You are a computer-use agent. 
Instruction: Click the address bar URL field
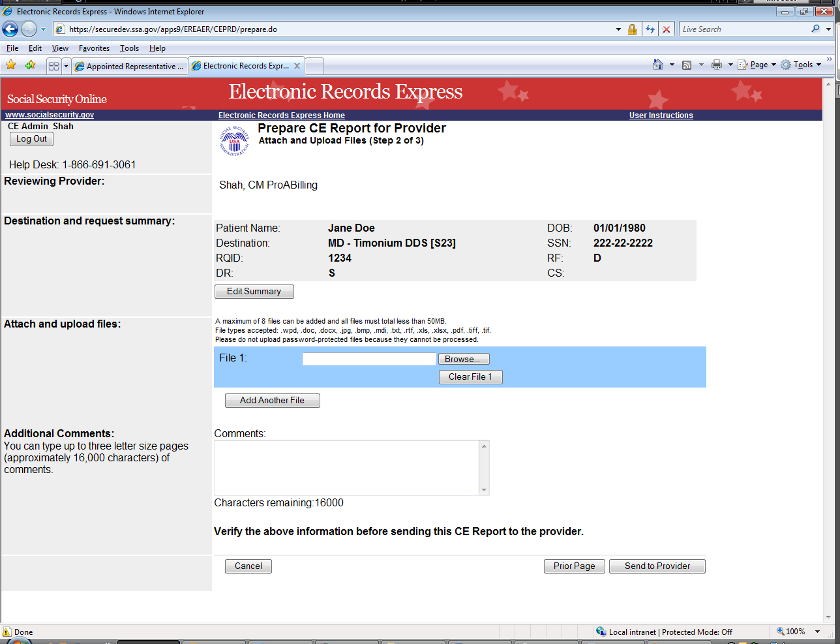333,29
